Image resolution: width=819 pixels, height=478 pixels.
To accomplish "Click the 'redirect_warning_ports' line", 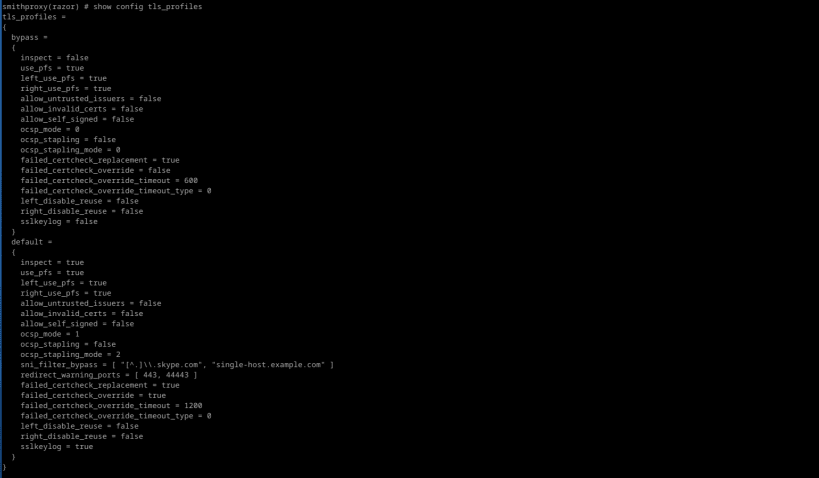I will point(109,375).
